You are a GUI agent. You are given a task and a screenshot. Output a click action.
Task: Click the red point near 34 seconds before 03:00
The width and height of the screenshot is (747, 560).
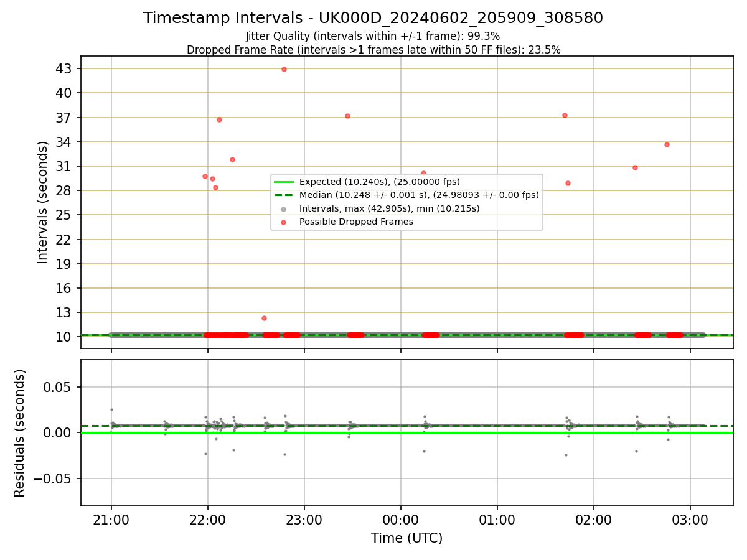pos(667,144)
